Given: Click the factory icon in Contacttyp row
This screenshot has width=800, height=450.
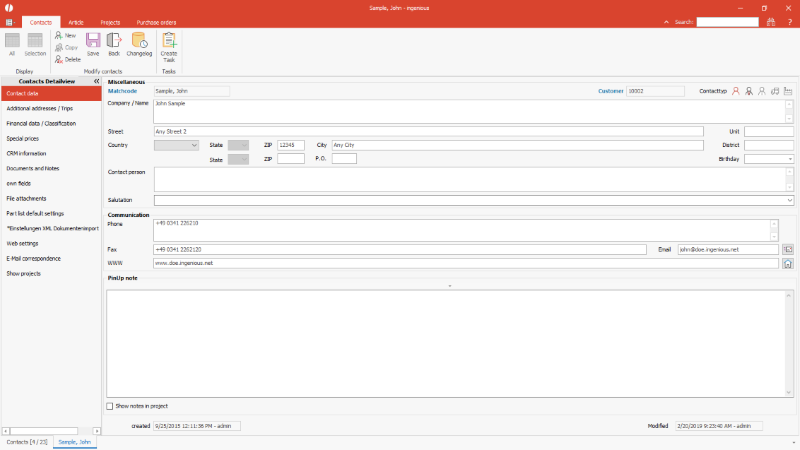Looking at the screenshot, I should coord(788,91).
